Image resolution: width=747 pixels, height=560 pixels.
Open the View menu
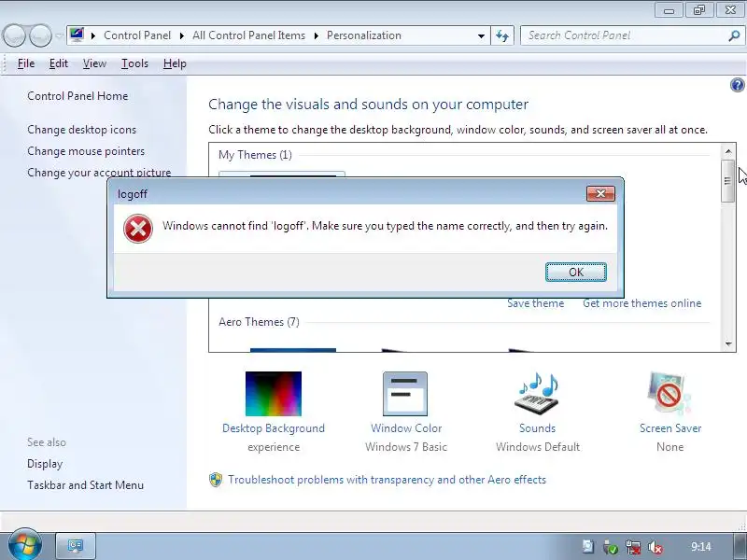94,63
